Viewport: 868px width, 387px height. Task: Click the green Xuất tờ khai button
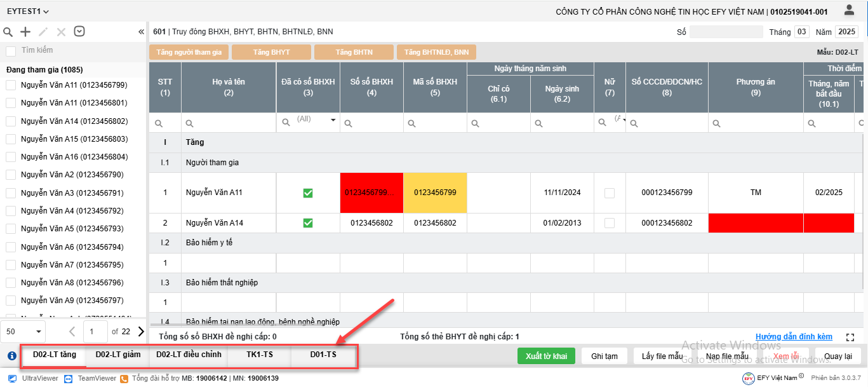click(546, 356)
